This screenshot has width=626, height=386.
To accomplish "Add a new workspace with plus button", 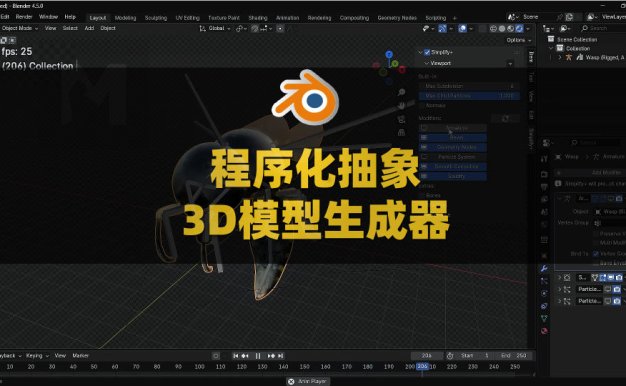I will click(454, 18).
